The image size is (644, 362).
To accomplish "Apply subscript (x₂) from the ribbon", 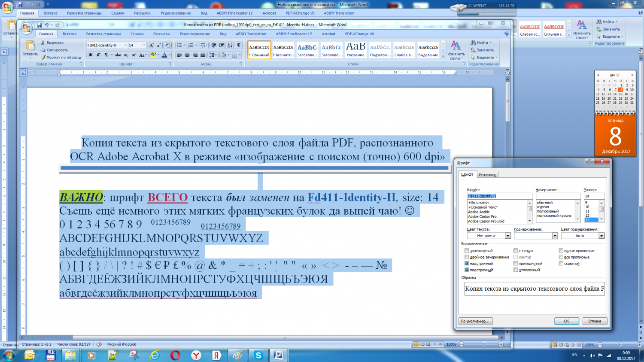I will click(x=126, y=55).
